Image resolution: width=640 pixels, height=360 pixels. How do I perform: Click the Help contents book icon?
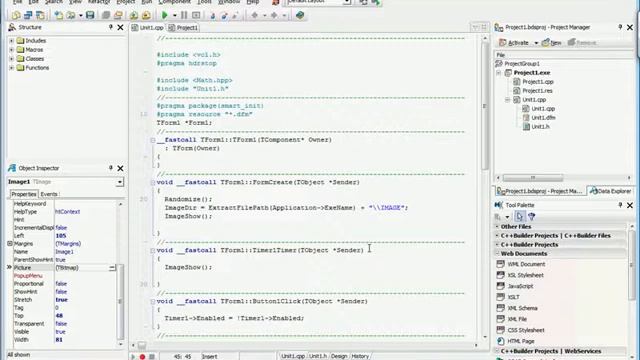[300, 16]
